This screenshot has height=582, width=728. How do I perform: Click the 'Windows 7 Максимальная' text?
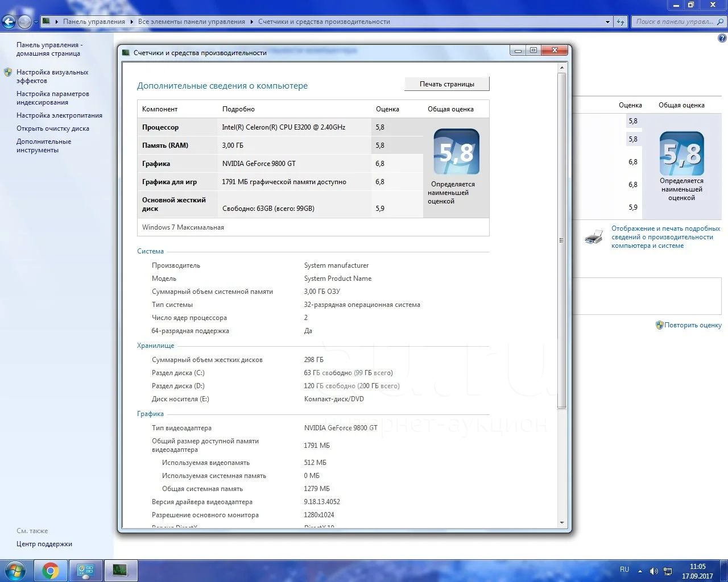[x=183, y=227]
